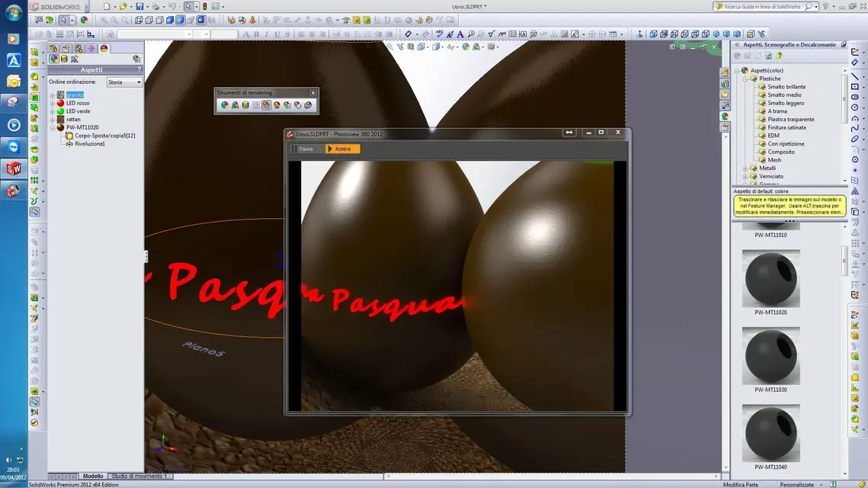The width and height of the screenshot is (868, 488).
Task: Show View Appearances sphere button in DisplayManager
Action: 54,59
